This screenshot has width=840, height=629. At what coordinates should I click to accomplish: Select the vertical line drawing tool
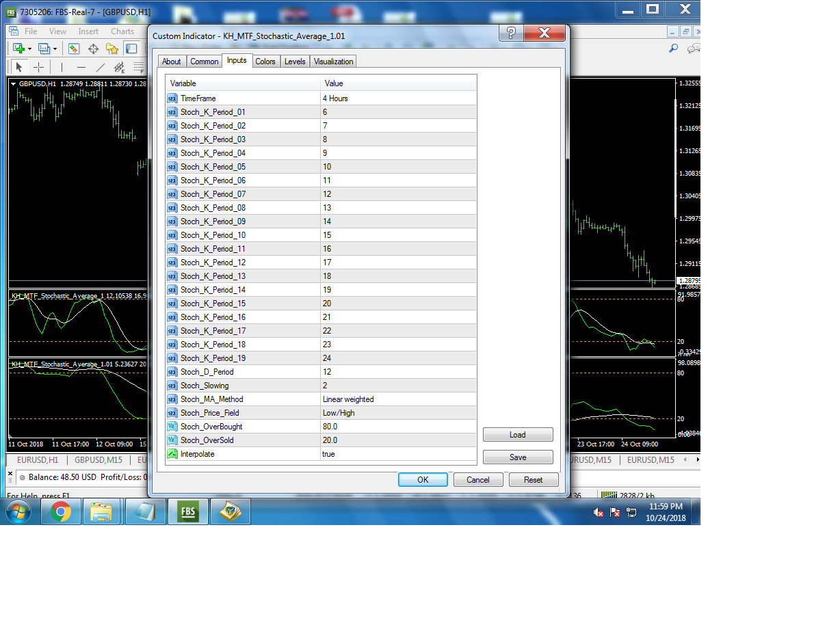coord(62,67)
